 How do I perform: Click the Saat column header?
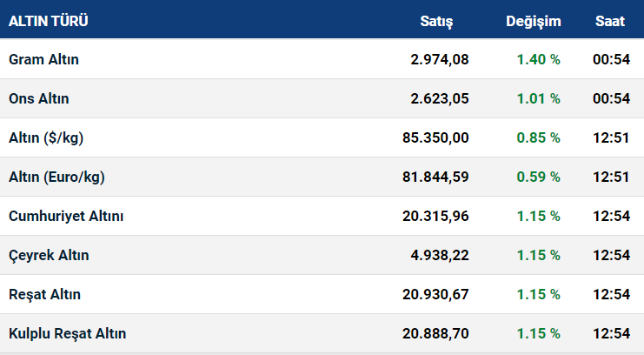pyautogui.click(x=610, y=22)
